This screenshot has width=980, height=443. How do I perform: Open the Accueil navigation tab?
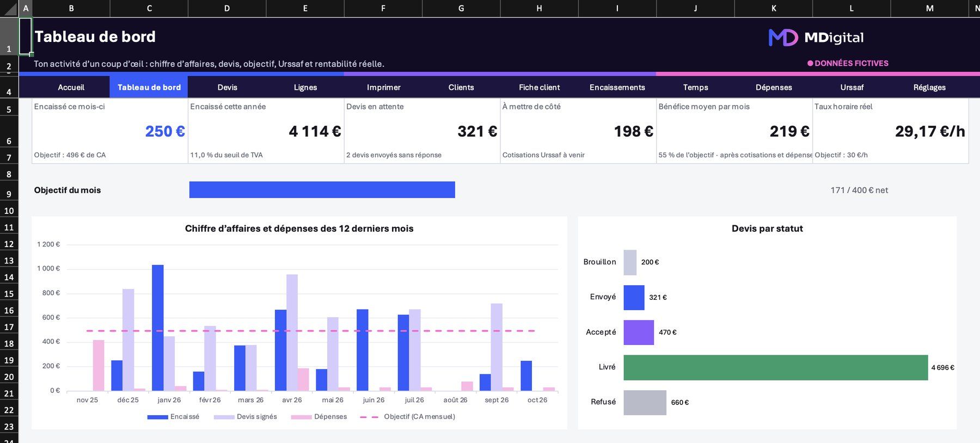click(x=71, y=87)
